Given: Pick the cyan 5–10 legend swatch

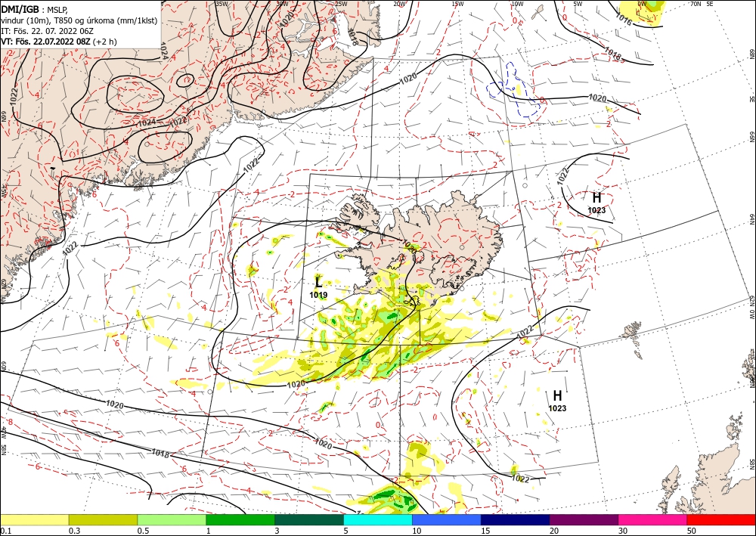Looking at the screenshot, I should (x=378, y=519).
